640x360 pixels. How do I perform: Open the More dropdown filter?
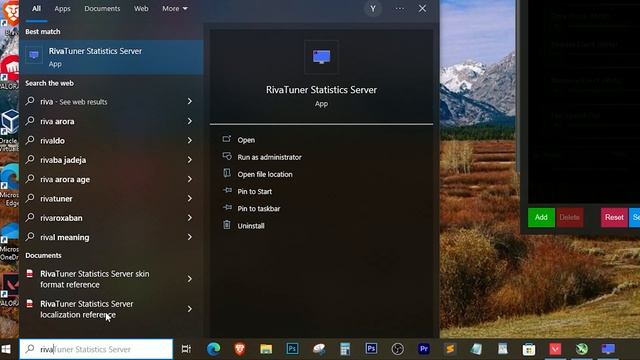tap(175, 9)
